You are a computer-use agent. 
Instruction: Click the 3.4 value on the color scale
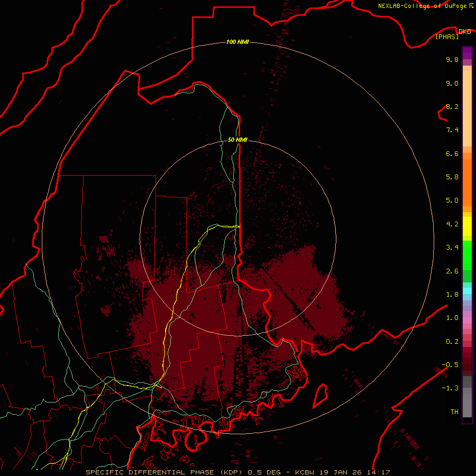(x=452, y=248)
